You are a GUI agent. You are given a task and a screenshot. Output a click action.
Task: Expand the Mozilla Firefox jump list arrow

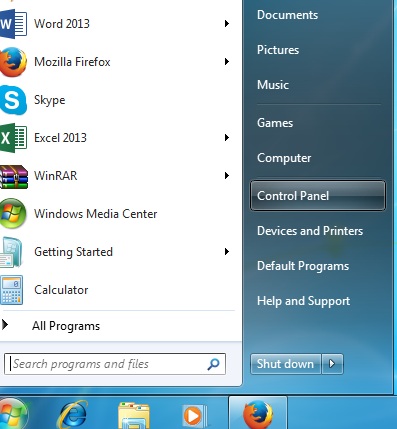tap(227, 62)
